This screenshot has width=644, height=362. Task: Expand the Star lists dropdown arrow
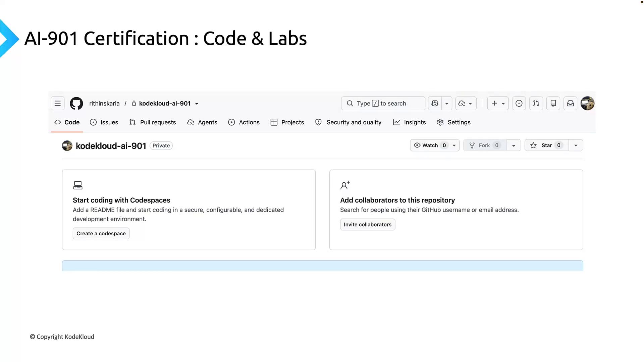pyautogui.click(x=576, y=145)
